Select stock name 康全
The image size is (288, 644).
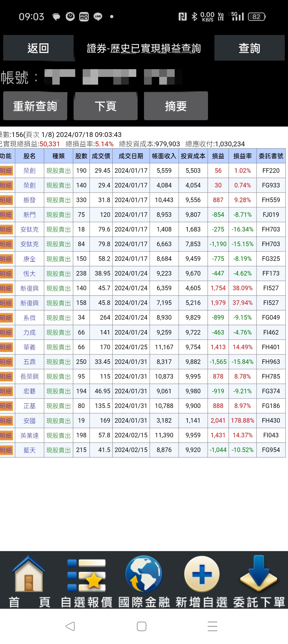(29, 259)
